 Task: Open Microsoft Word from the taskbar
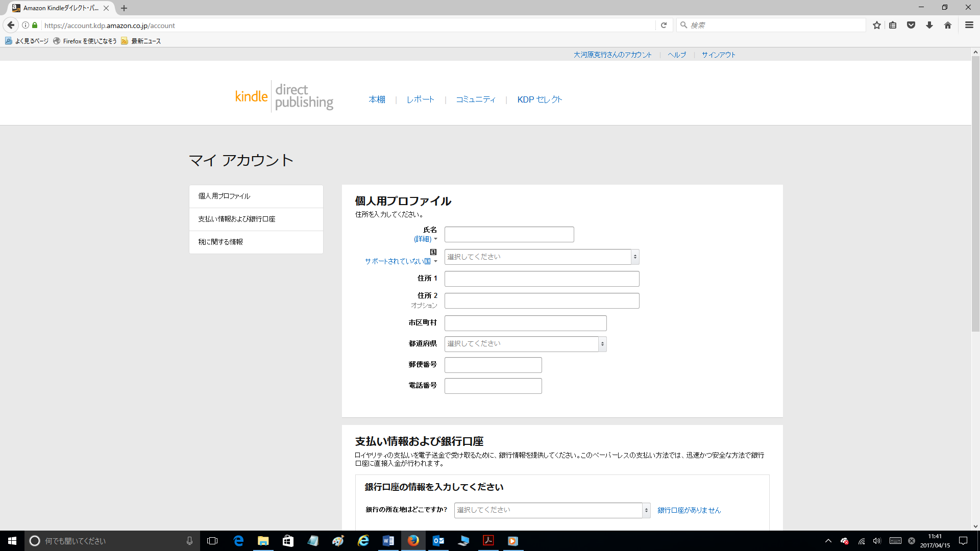pos(388,541)
